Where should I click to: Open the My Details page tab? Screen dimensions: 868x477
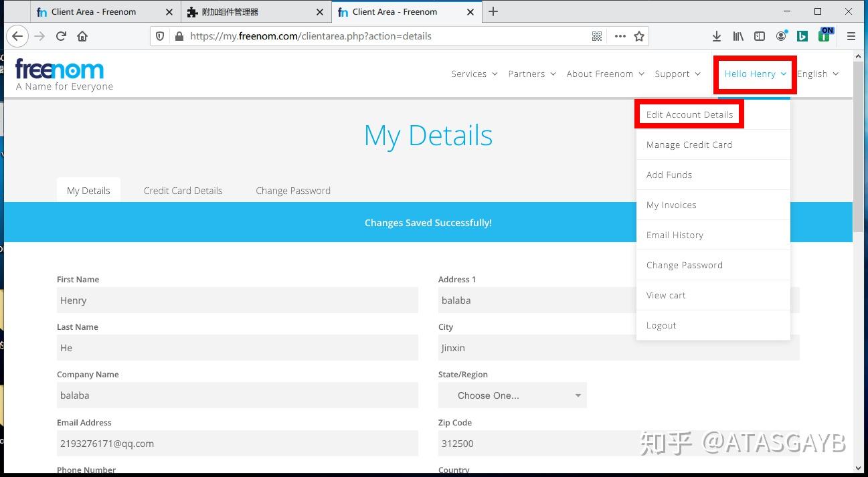pyautogui.click(x=88, y=190)
